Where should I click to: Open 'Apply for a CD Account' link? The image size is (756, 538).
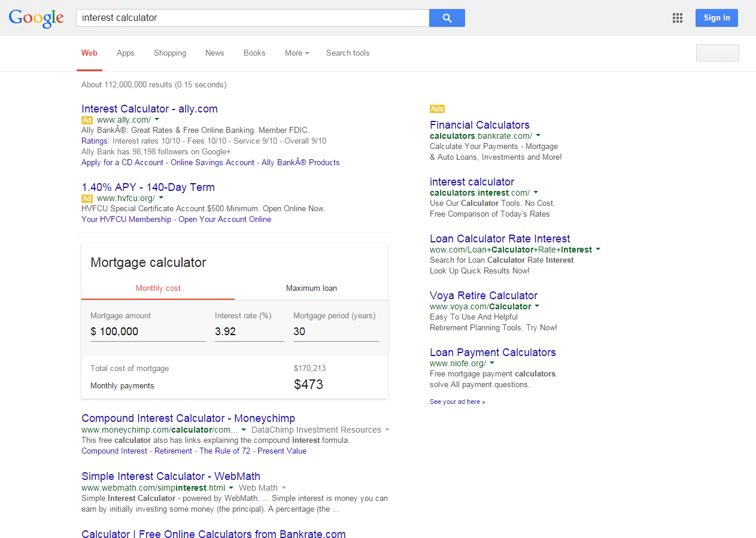point(122,163)
